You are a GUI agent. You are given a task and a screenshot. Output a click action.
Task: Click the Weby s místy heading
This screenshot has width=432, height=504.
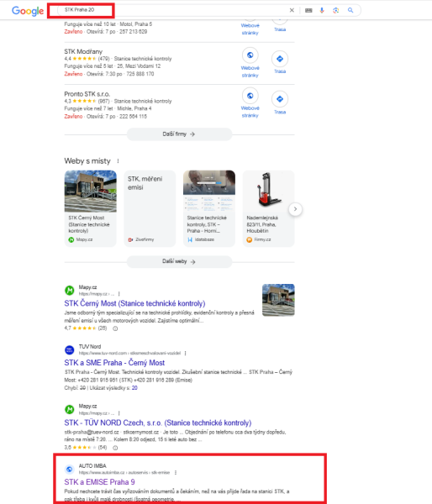(87, 161)
